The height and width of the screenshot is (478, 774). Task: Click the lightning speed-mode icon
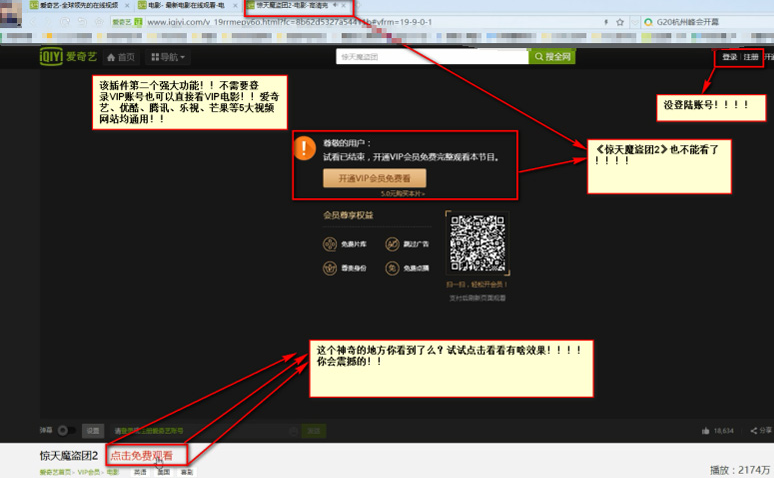pos(606,22)
